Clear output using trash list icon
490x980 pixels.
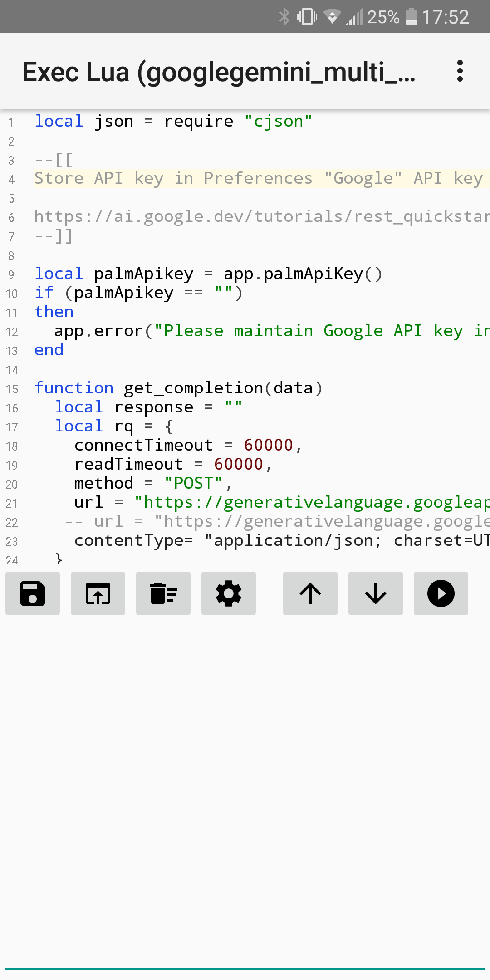163,593
